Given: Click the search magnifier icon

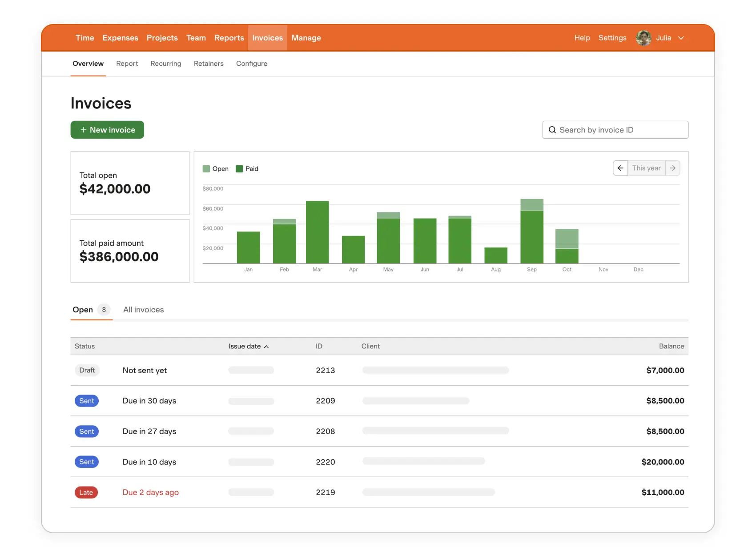Looking at the screenshot, I should [552, 130].
